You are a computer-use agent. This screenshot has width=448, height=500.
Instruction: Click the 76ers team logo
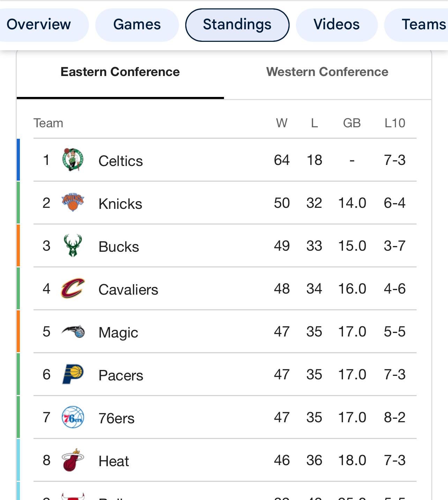[73, 417]
